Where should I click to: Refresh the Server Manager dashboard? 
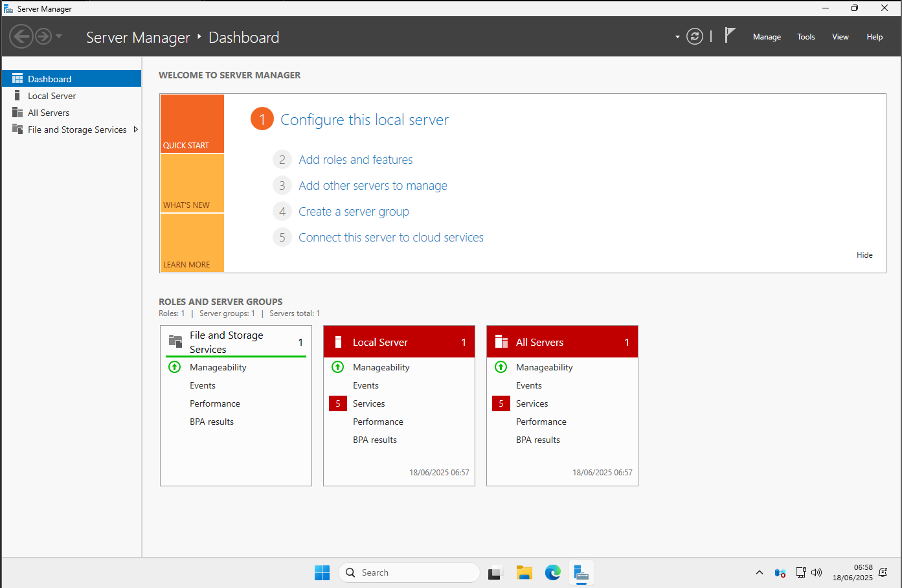695,36
